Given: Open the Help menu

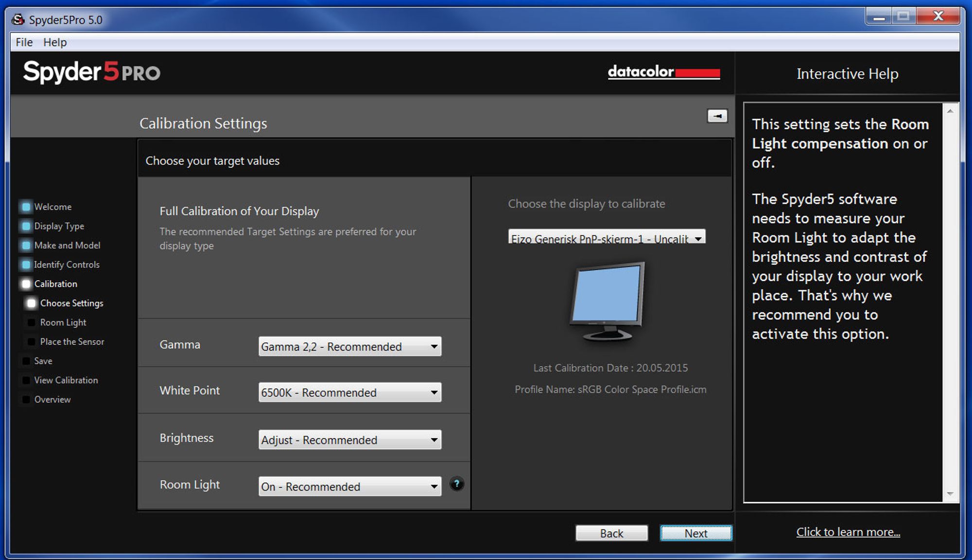Looking at the screenshot, I should tap(55, 42).
